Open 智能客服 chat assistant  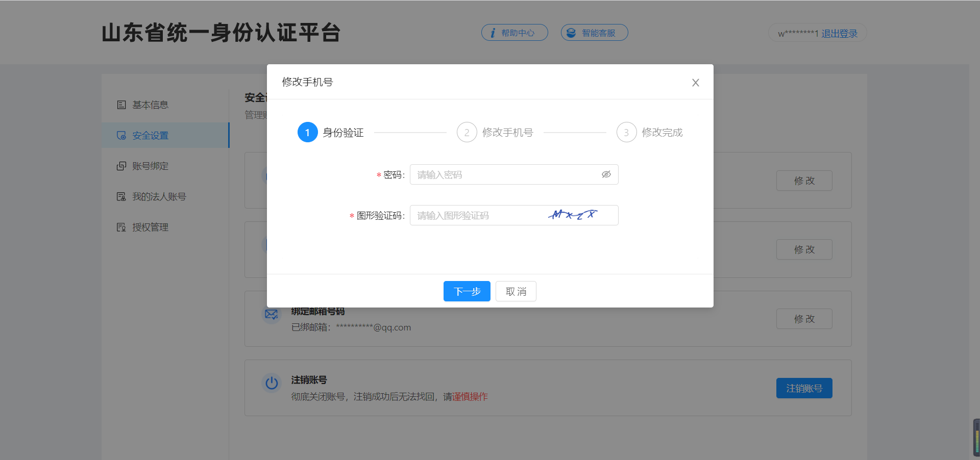[594, 33]
